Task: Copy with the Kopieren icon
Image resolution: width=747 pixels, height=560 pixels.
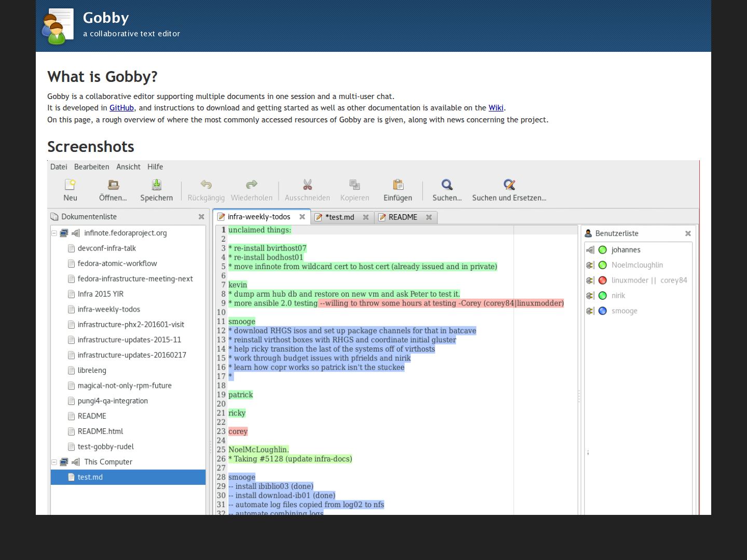Action: click(355, 185)
